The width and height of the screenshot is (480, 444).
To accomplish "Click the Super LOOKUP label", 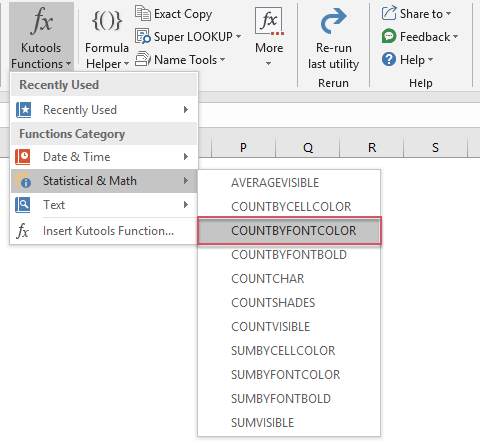I will [x=193, y=36].
